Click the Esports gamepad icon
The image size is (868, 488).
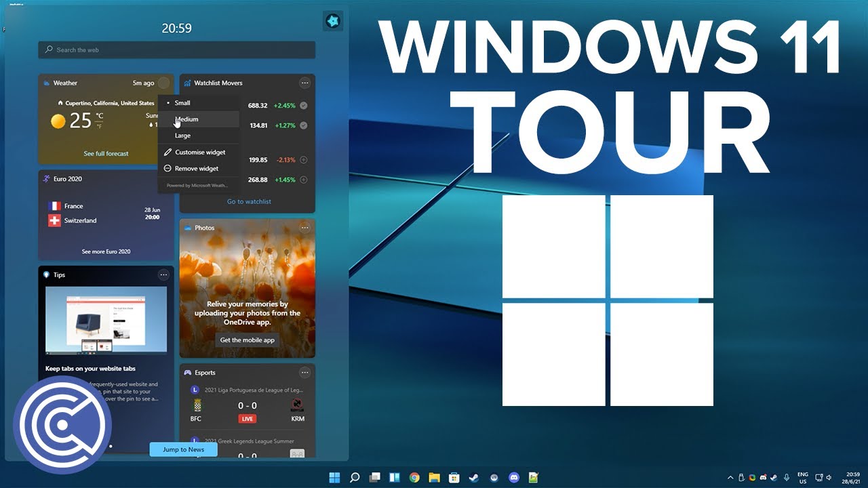point(188,373)
